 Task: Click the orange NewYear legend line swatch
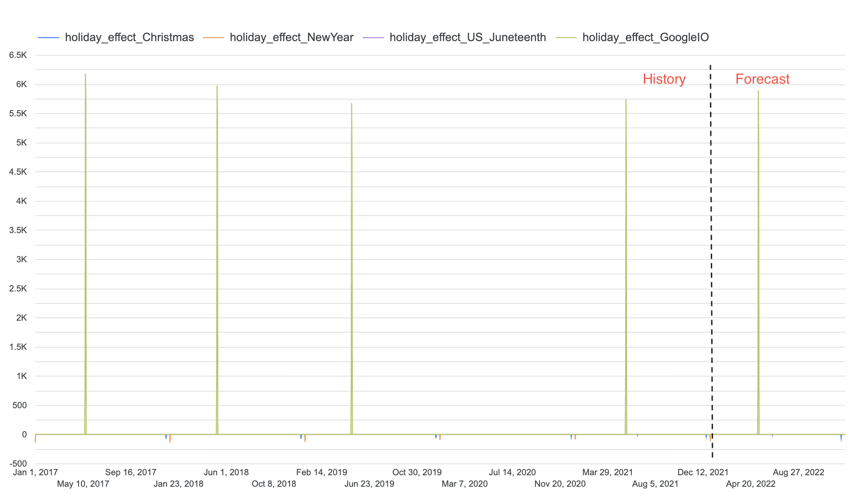(213, 38)
